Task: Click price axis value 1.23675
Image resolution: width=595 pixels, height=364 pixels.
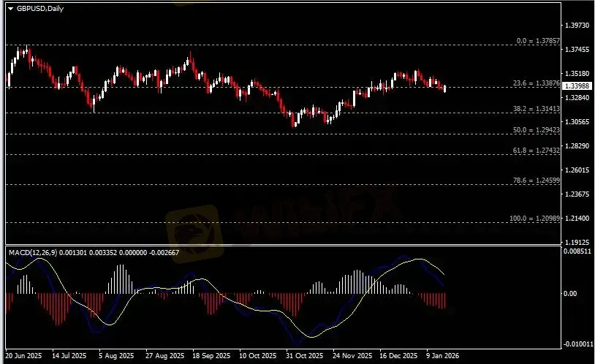Action: [577, 194]
